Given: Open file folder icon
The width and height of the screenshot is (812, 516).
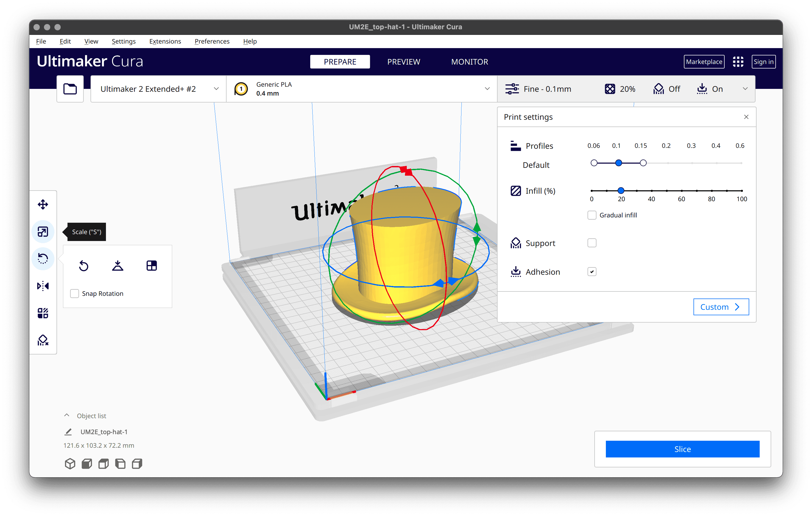Looking at the screenshot, I should click(70, 89).
